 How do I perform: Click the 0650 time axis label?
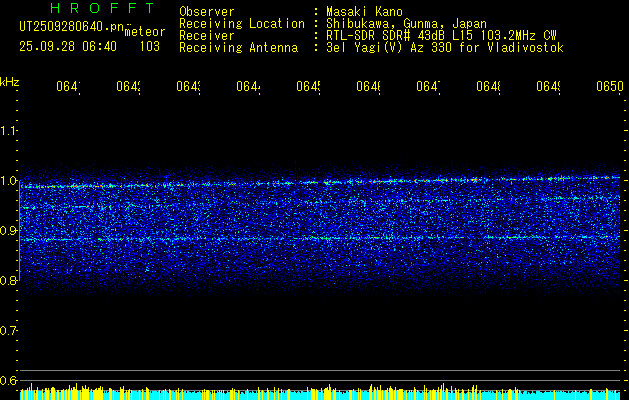coord(610,86)
